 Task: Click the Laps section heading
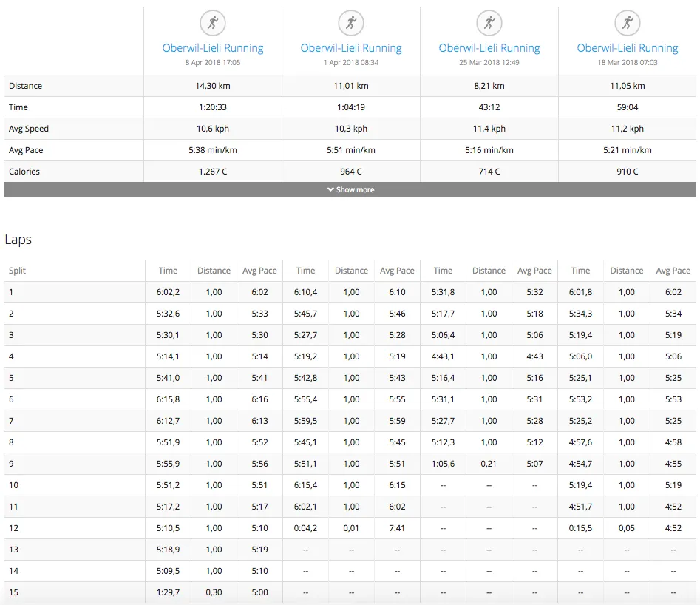click(x=18, y=240)
